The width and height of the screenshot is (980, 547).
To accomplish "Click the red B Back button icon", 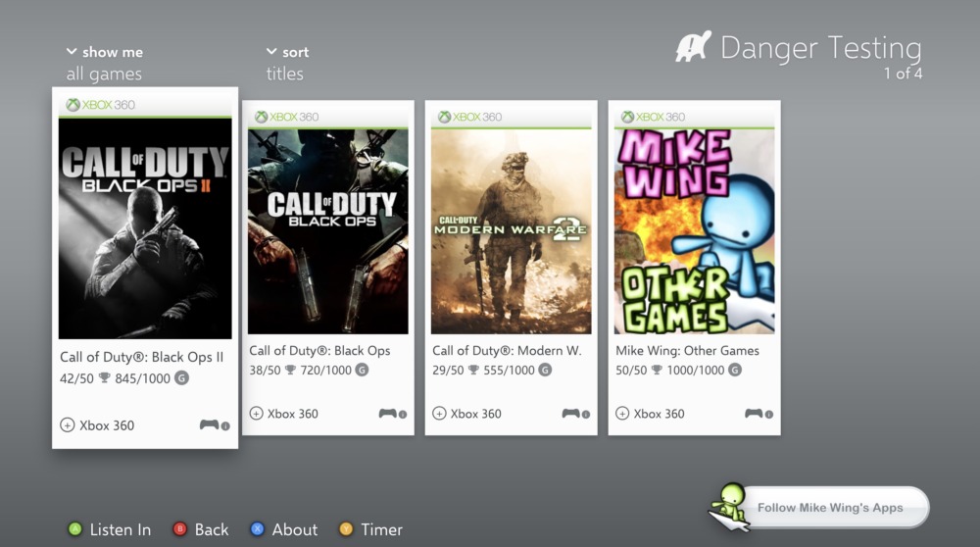I will tap(180, 529).
